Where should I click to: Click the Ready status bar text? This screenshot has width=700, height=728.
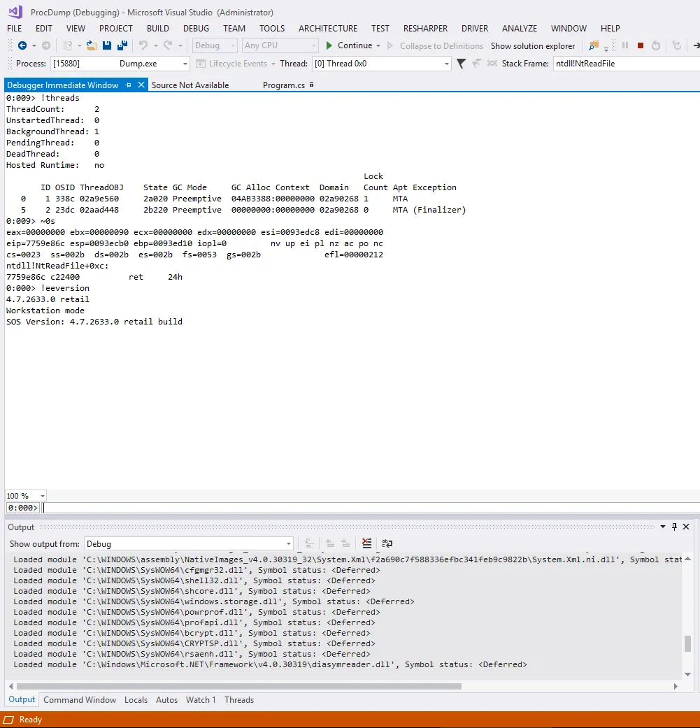31,719
